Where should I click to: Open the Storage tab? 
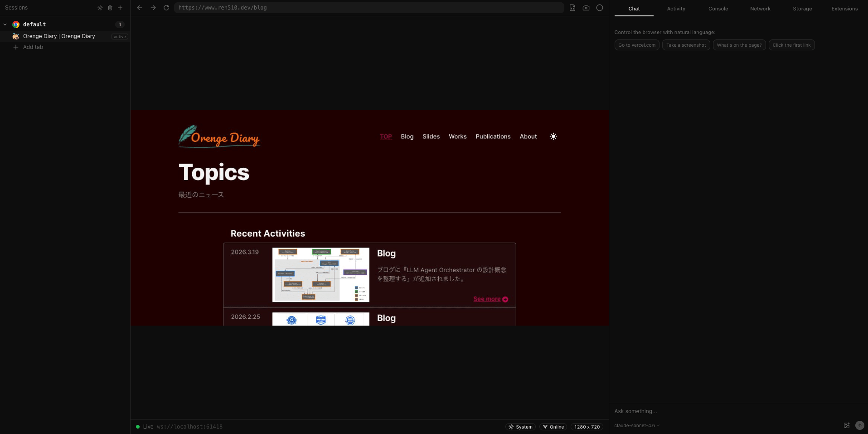802,9
